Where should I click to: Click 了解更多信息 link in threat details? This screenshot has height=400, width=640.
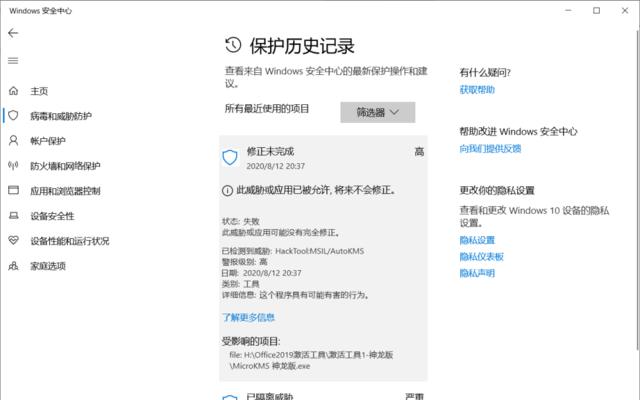click(x=248, y=317)
